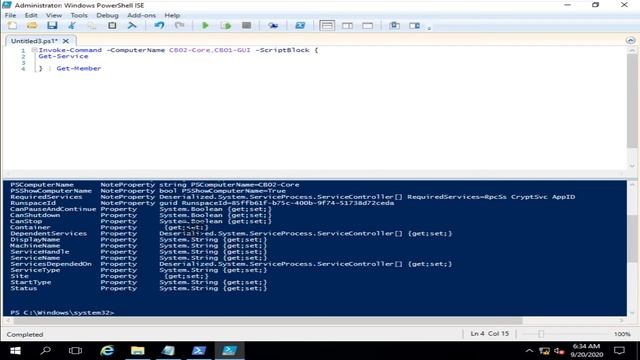The width and height of the screenshot is (640, 360).
Task: Undo the last edit with the Undo arrow
Action: coord(159,26)
